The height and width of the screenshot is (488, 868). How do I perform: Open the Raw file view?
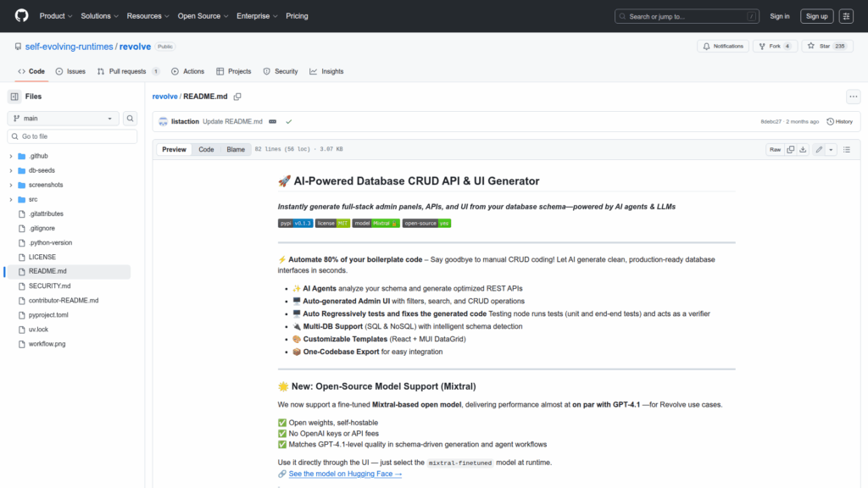(775, 149)
